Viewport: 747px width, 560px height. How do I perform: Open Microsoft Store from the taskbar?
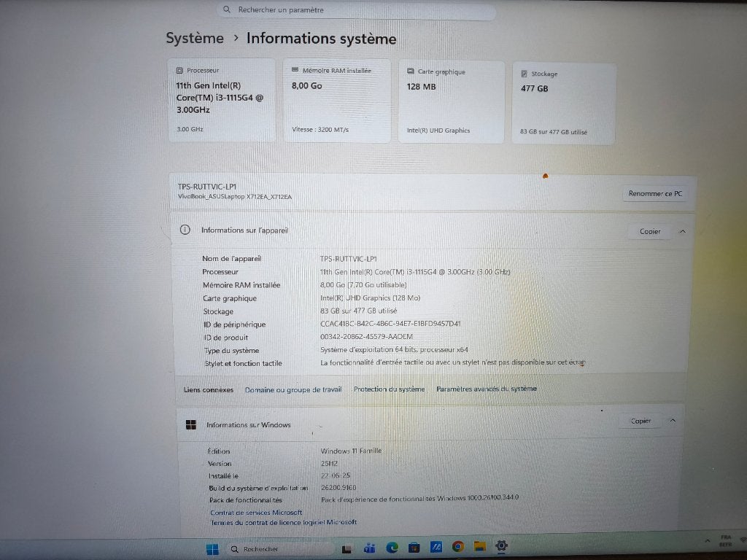pyautogui.click(x=414, y=548)
